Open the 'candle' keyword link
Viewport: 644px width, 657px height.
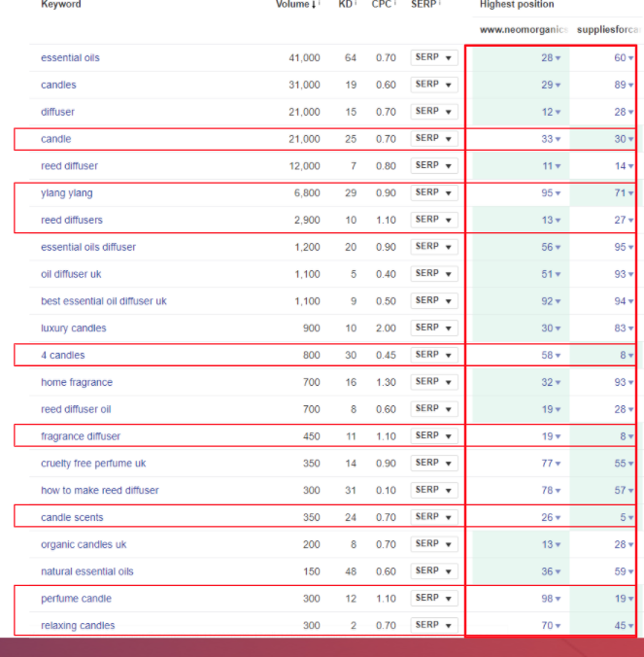[x=56, y=139]
